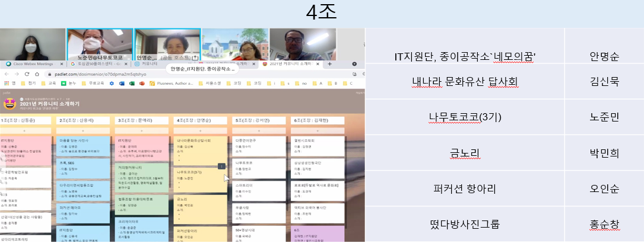Select the 안명순 co-host video thumbnail
Screen dimensions: 644x243
click(167, 44)
